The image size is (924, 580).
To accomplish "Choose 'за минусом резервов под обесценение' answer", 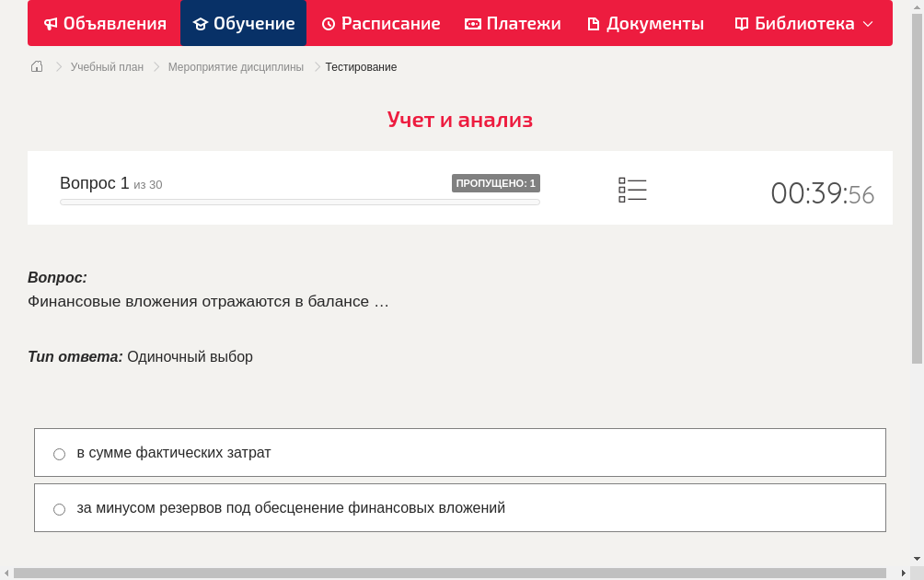I will click(292, 507).
